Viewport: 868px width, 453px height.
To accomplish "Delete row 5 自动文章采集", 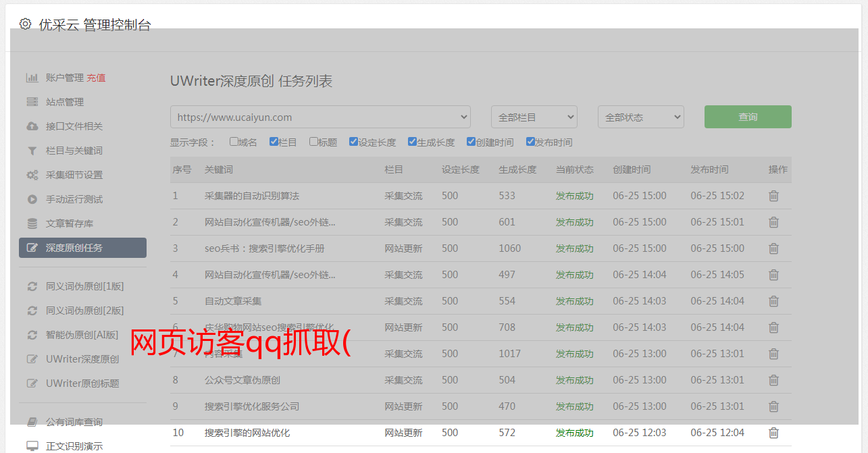I will 774,301.
